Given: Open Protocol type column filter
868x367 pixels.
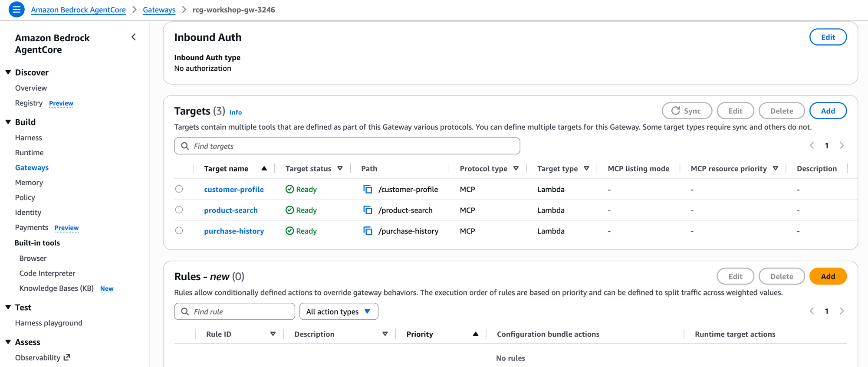Looking at the screenshot, I should tap(516, 168).
